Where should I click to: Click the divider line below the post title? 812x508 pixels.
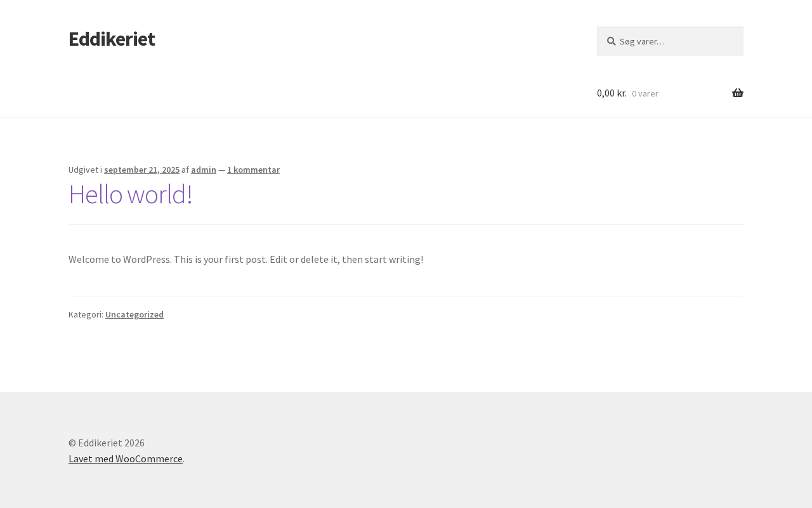tap(406, 224)
